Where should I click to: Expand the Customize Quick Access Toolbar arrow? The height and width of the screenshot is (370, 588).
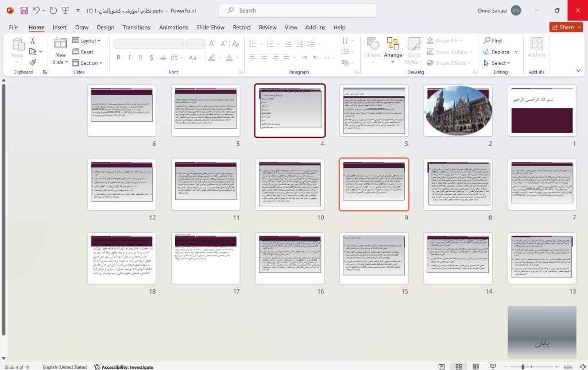[78, 10]
